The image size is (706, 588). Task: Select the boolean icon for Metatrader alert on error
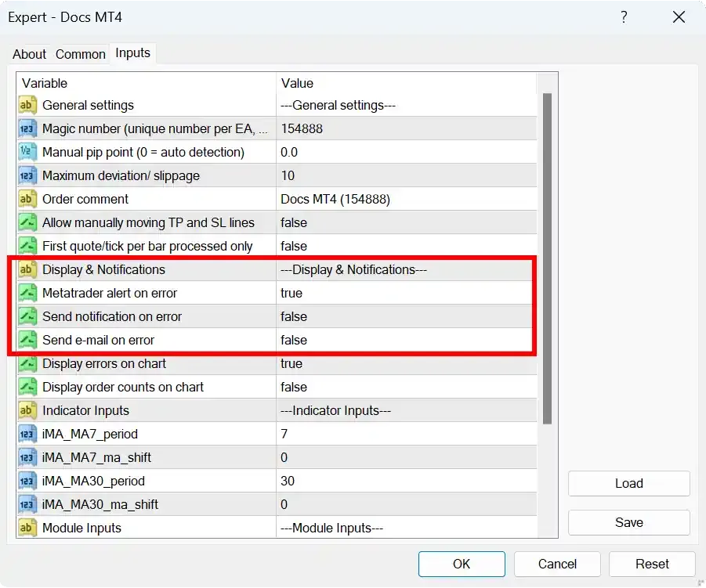click(27, 293)
